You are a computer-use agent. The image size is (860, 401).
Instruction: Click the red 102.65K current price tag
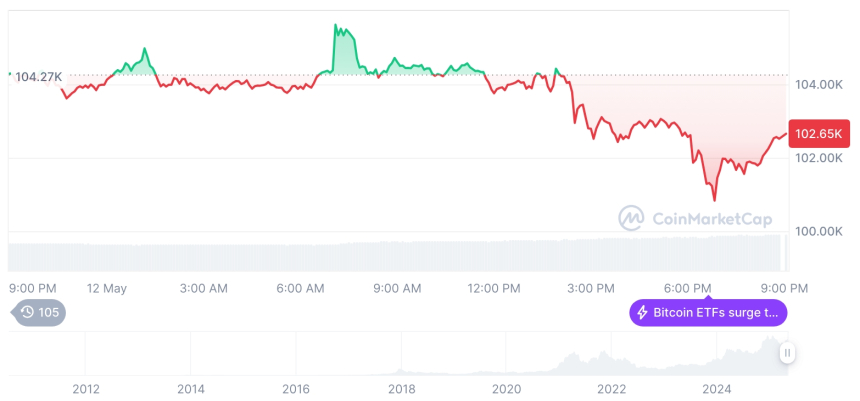(817, 133)
